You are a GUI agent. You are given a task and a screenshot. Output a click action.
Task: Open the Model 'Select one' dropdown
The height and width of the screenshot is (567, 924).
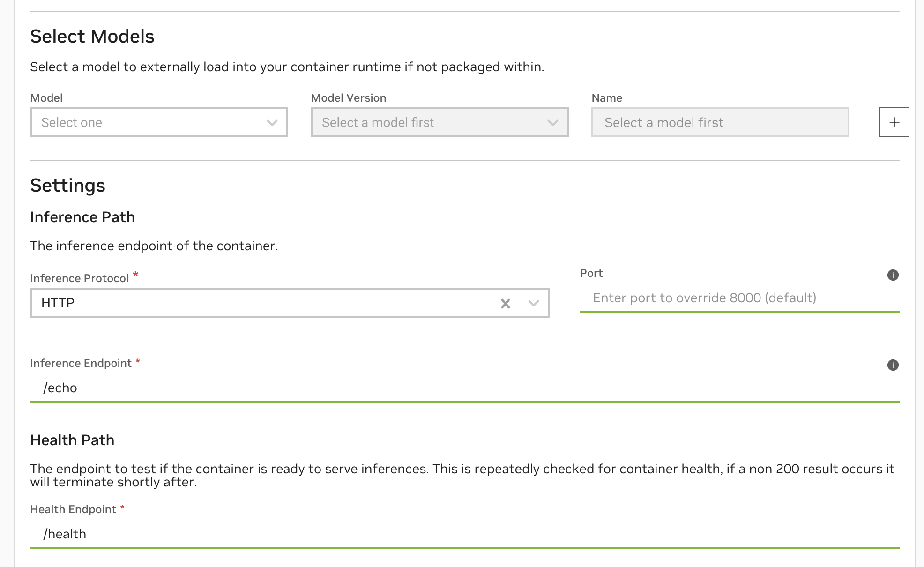point(159,122)
